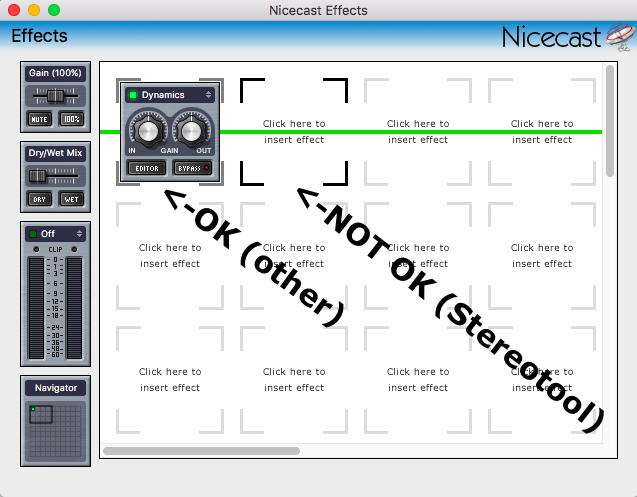
Task: Set mix fully WET
Action: 72,200
